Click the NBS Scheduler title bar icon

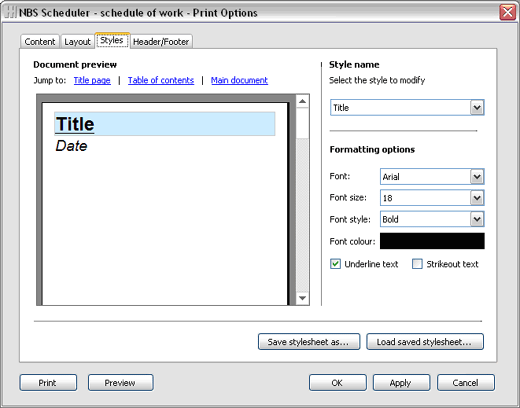tap(10, 13)
